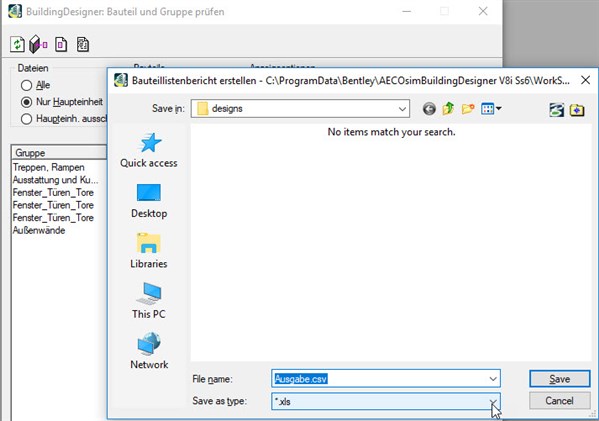This screenshot has width=599, height=421.
Task: Click the Cancel button
Action: tap(560, 401)
